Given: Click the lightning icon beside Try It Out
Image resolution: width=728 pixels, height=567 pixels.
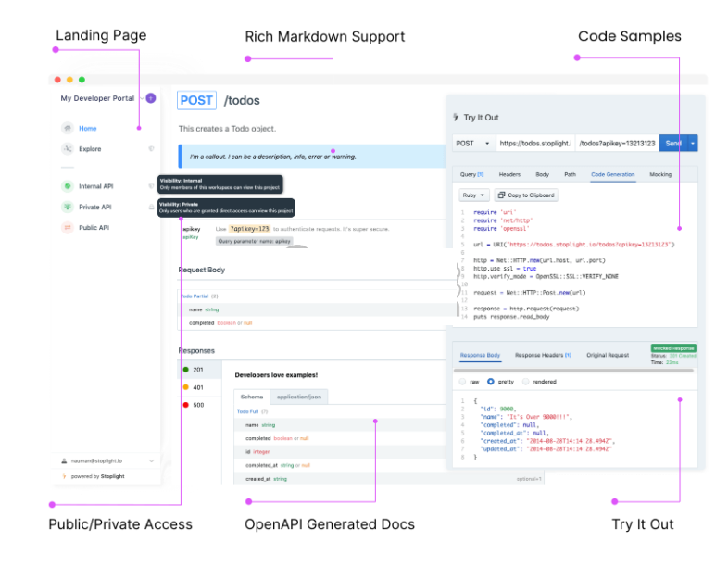Looking at the screenshot, I should (x=456, y=117).
